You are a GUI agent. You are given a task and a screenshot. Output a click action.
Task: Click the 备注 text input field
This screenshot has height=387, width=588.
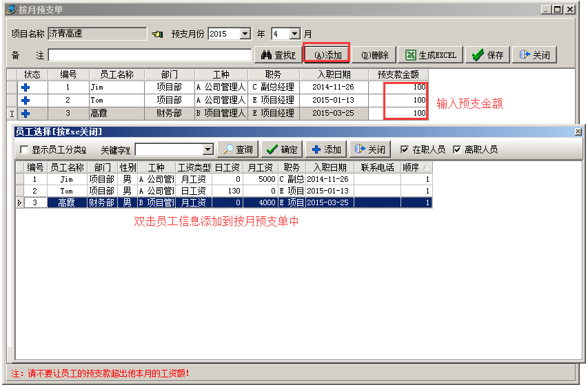150,55
